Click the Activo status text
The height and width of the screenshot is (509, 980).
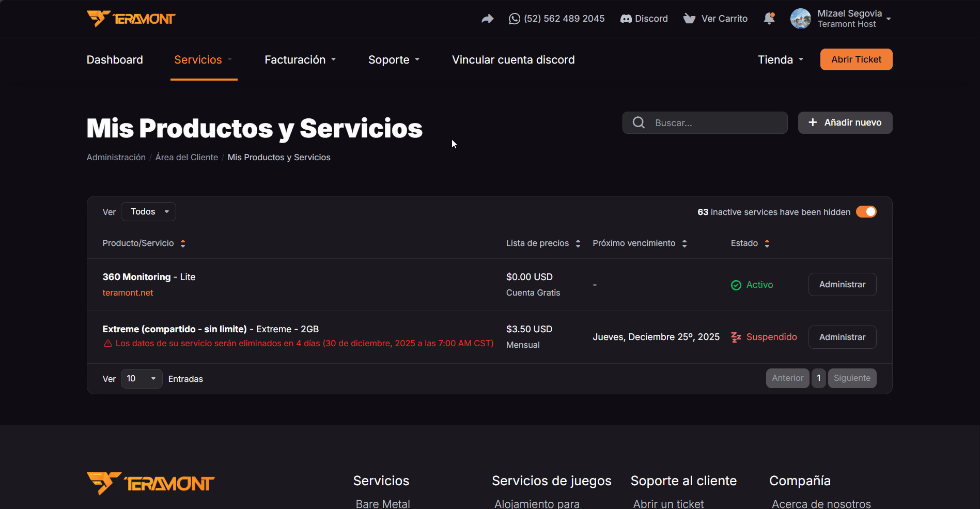[x=759, y=285]
